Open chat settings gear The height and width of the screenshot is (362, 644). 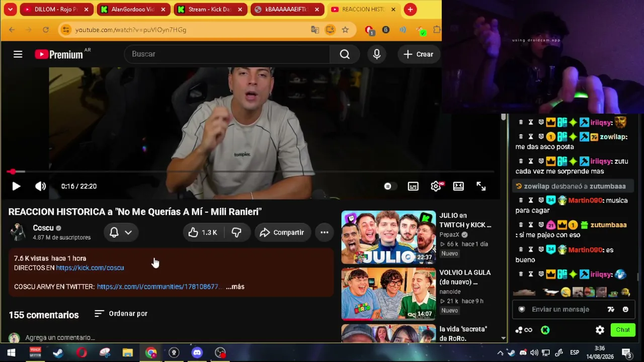pos(600,330)
